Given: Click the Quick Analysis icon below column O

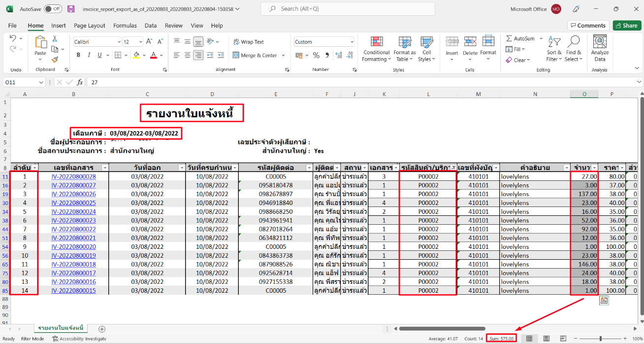Looking at the screenshot, I should [604, 300].
